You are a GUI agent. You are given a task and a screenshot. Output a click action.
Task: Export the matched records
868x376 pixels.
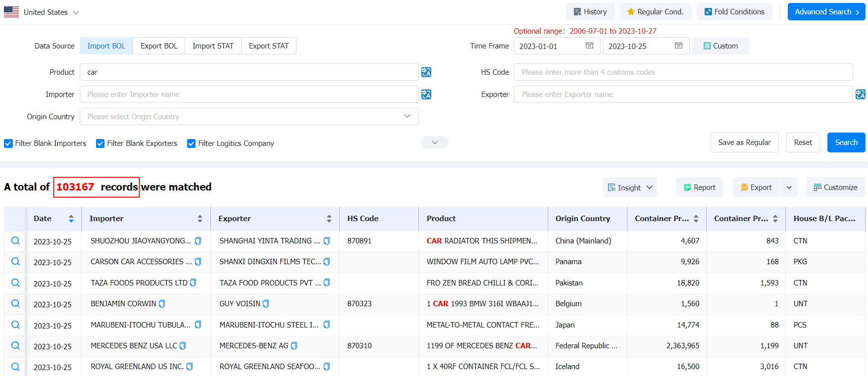click(756, 188)
